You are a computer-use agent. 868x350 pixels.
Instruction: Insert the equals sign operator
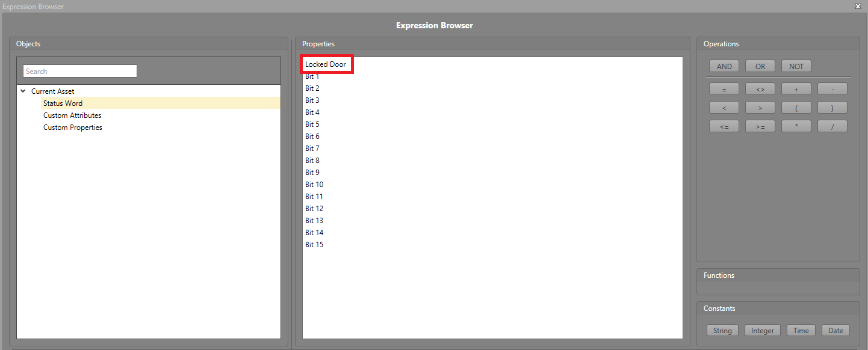click(724, 89)
